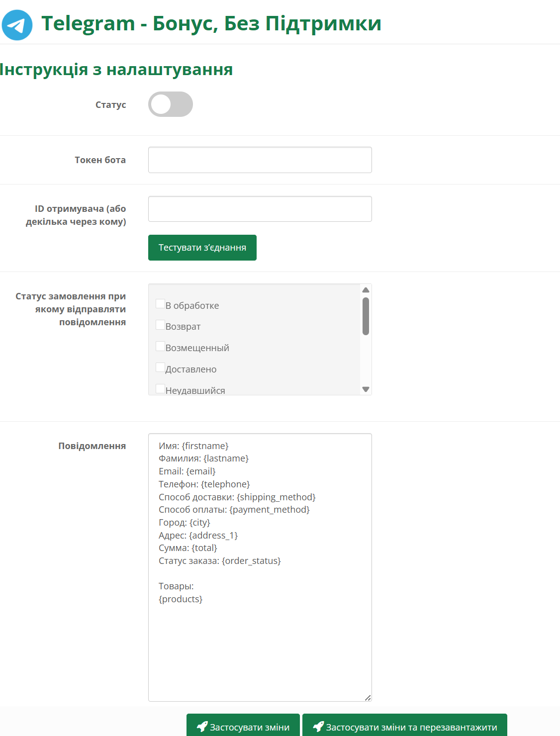Click the {products} placeholder line
The image size is (560, 736).
[x=181, y=599]
